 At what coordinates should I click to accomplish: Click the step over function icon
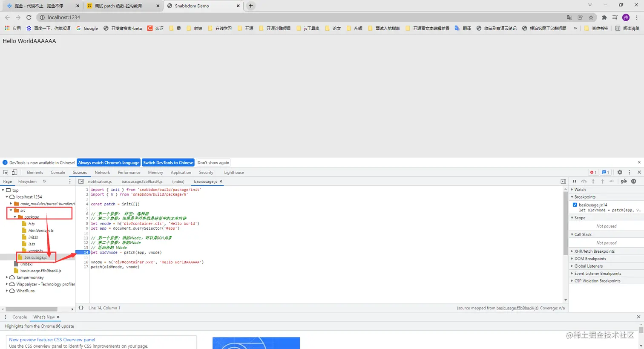tap(584, 181)
